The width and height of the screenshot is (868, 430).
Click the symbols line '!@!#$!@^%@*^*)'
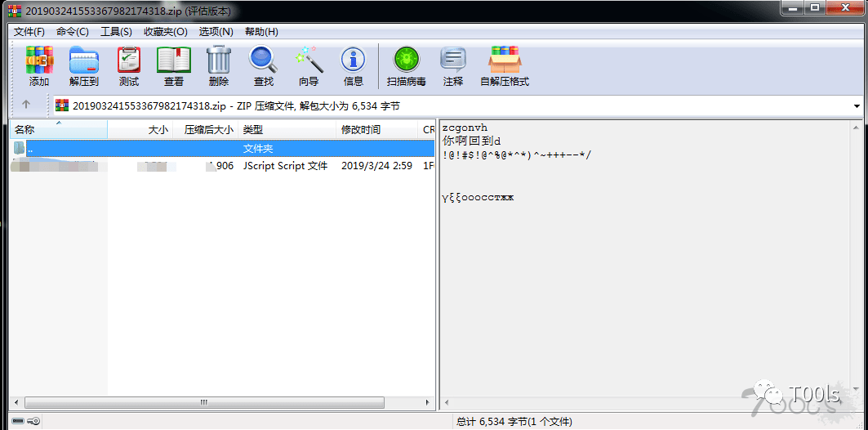(x=517, y=155)
